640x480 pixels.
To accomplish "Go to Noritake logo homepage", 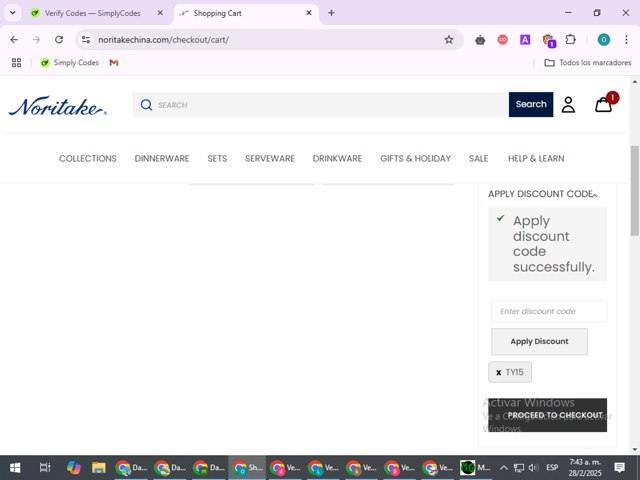I will point(58,106).
